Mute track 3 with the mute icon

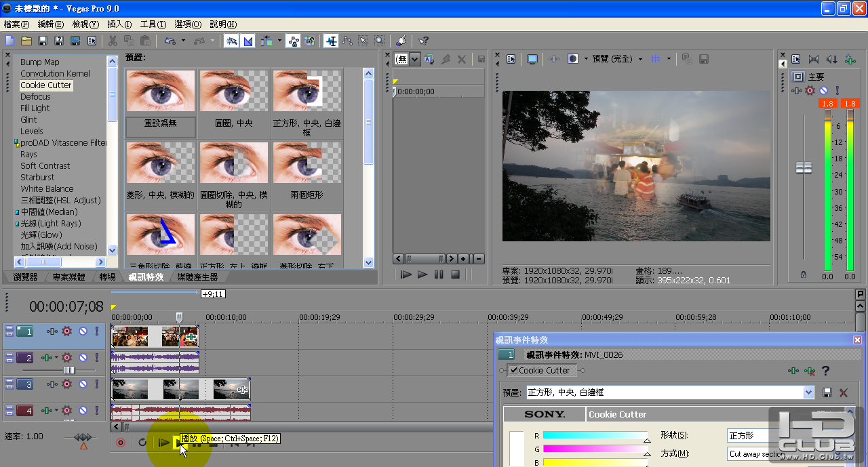83,384
